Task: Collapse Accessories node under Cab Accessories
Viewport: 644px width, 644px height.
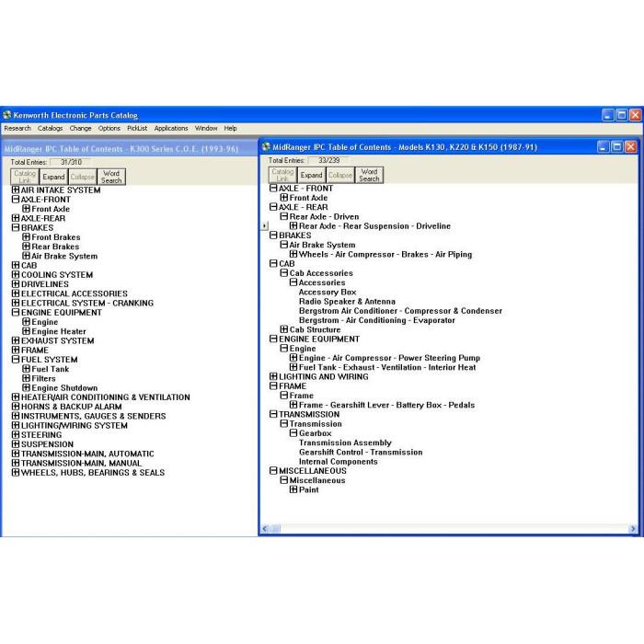Action: 293,282
